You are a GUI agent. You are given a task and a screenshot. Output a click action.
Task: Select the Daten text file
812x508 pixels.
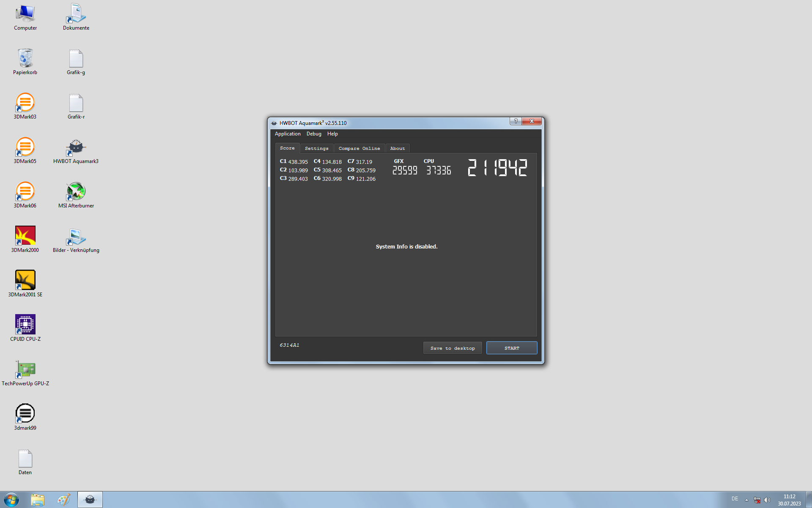pyautogui.click(x=25, y=462)
